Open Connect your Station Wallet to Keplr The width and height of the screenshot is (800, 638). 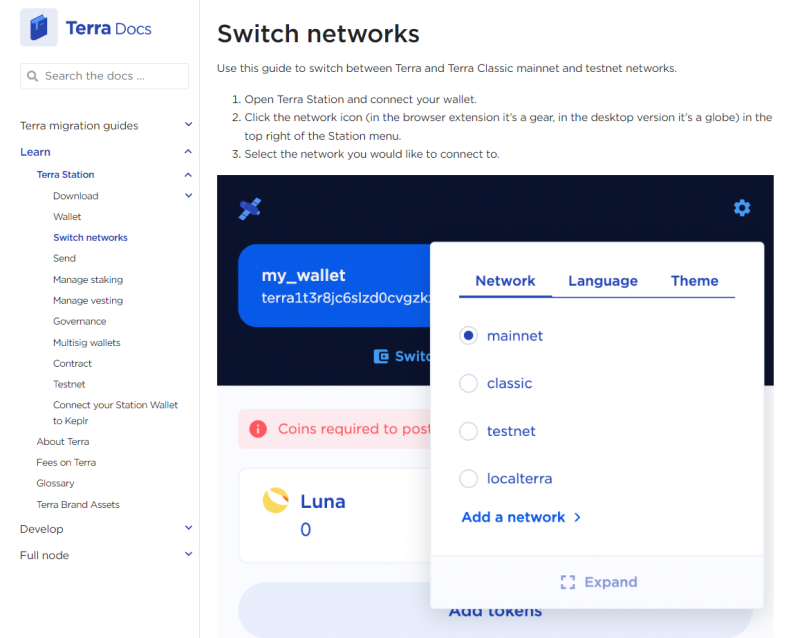pyautogui.click(x=115, y=413)
